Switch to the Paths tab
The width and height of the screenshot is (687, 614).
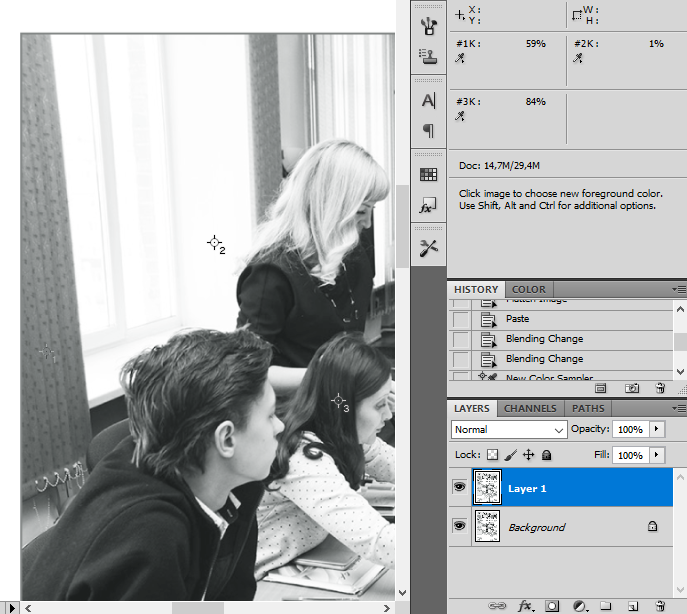coord(588,408)
